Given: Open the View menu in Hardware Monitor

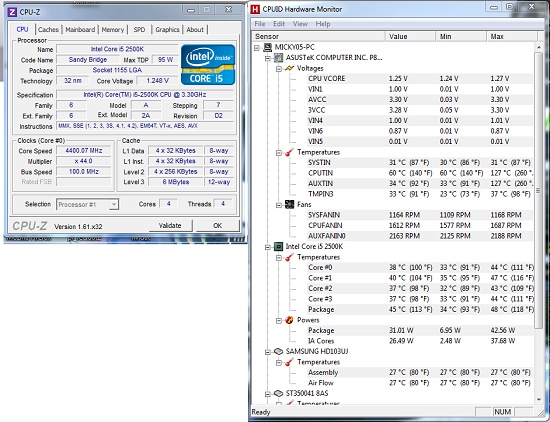Looking at the screenshot, I should coord(300,24).
